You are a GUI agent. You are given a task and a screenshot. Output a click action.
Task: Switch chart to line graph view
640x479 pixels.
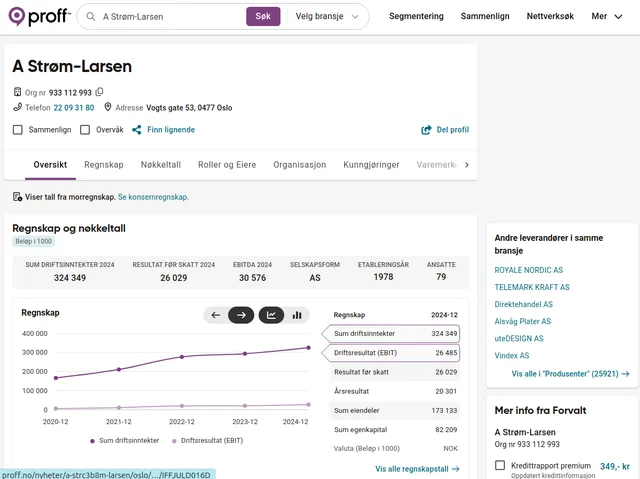pos(271,315)
